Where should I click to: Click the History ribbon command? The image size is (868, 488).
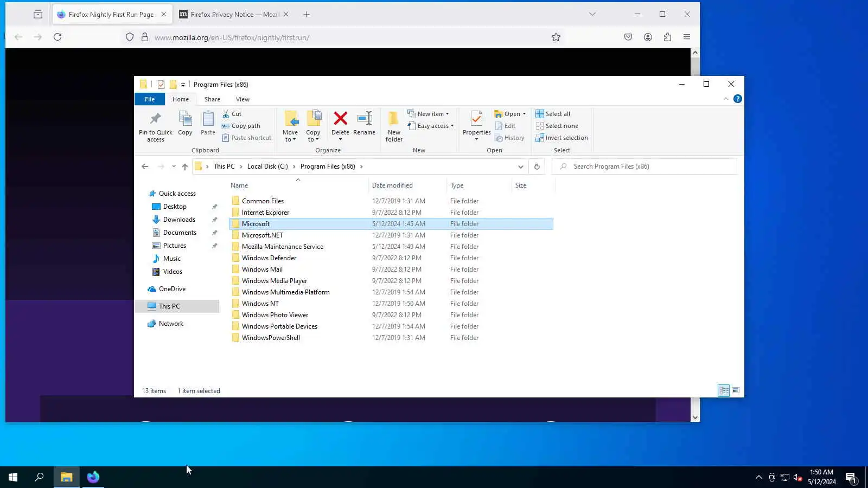click(x=509, y=138)
